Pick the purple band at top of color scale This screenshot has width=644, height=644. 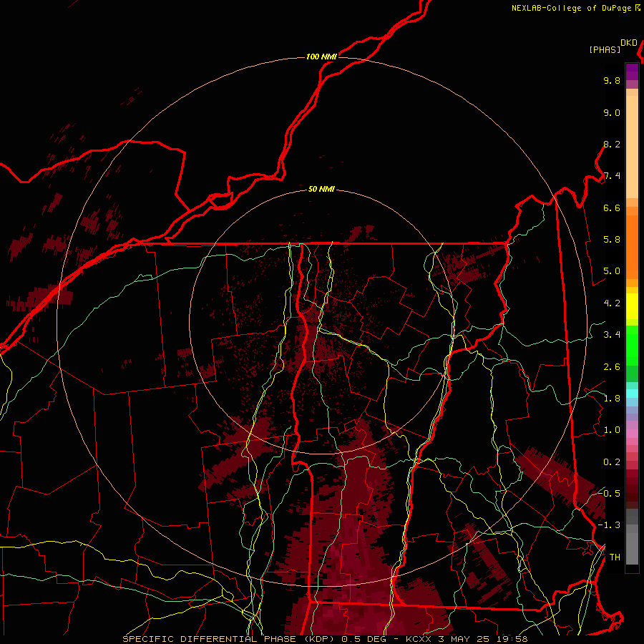(x=632, y=72)
